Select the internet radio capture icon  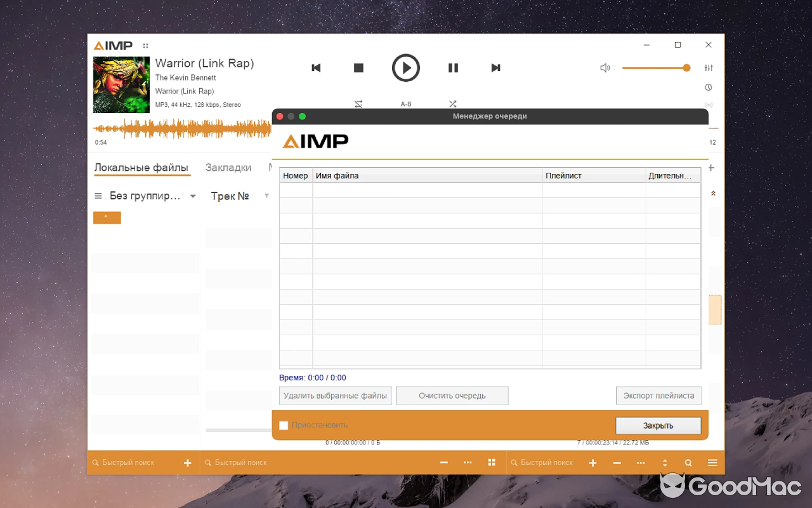(709, 105)
